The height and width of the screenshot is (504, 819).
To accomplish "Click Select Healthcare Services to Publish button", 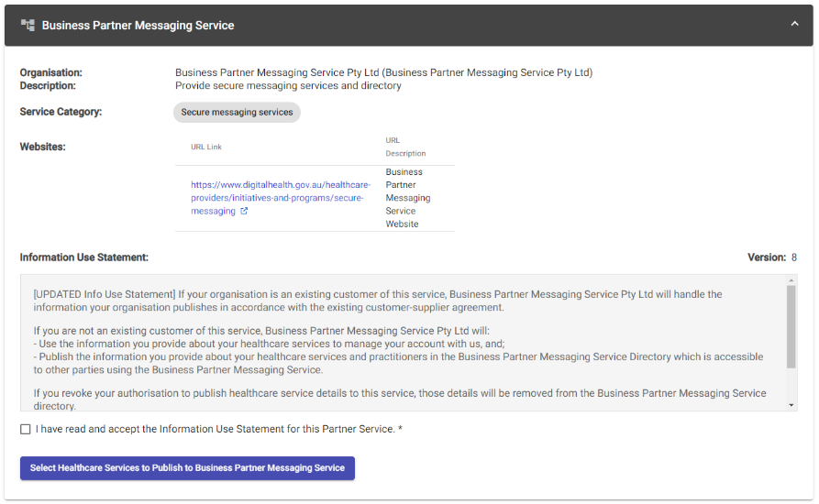I will coord(187,468).
